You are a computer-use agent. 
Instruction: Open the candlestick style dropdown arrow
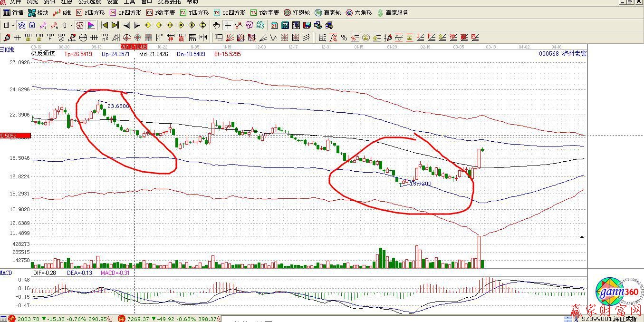[71, 25]
